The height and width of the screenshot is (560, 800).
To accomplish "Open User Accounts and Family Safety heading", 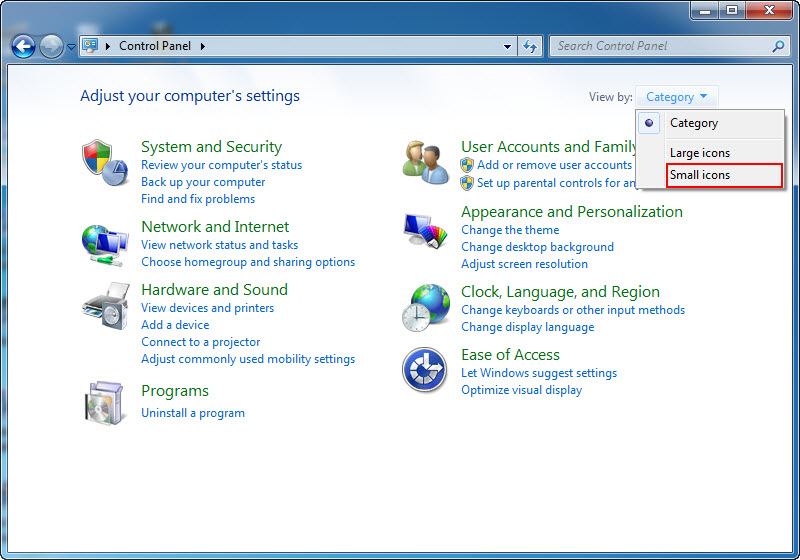I will pyautogui.click(x=548, y=147).
